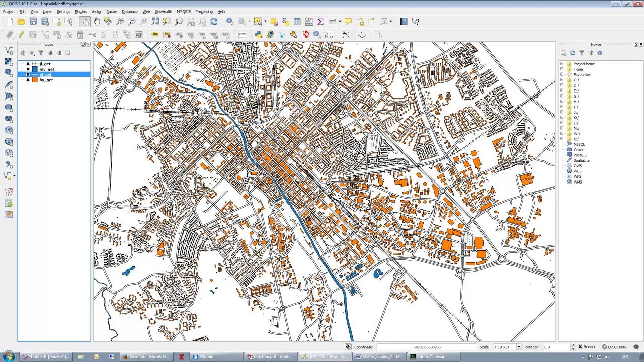Click the Zoom Out magnifier tool
This screenshot has width=644, height=362.
pyautogui.click(x=132, y=22)
